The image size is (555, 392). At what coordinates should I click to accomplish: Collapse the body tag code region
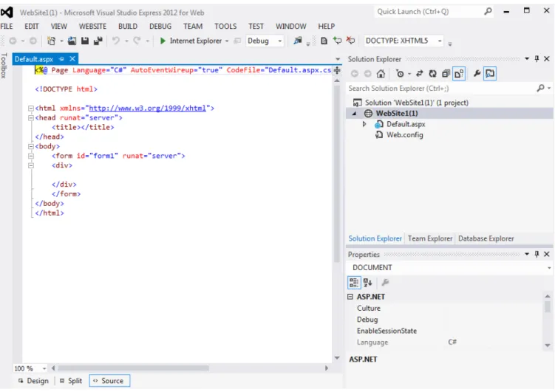(31, 146)
